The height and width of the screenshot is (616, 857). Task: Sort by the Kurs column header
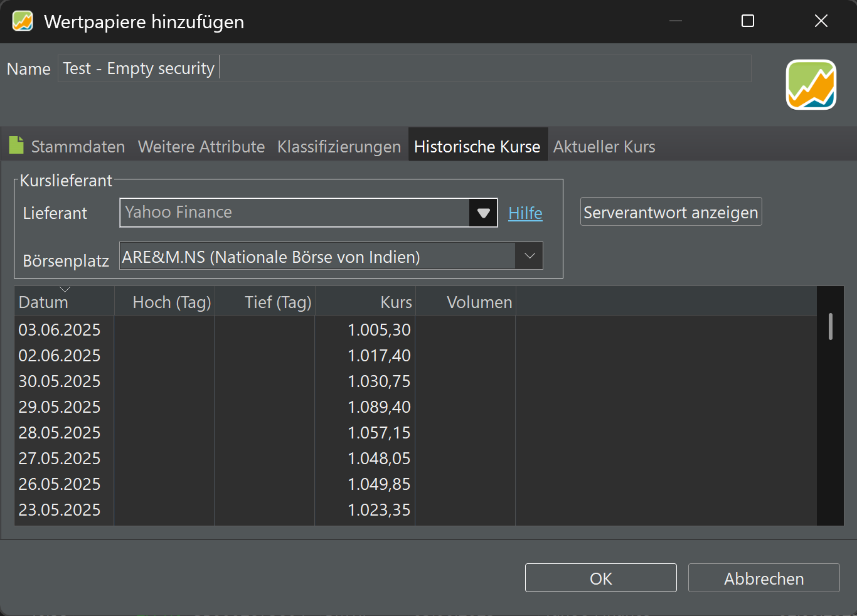click(365, 302)
